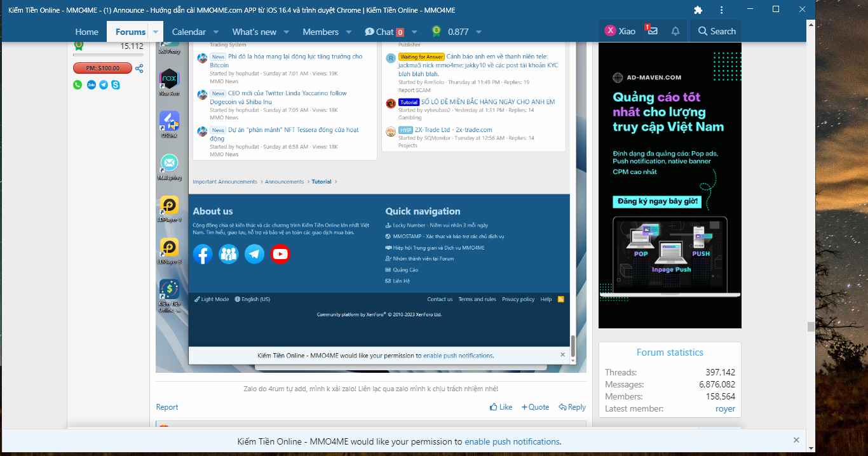Viewport: 868px width, 456px height.
Task: Click the PM: $100.00 button
Action: click(x=102, y=68)
